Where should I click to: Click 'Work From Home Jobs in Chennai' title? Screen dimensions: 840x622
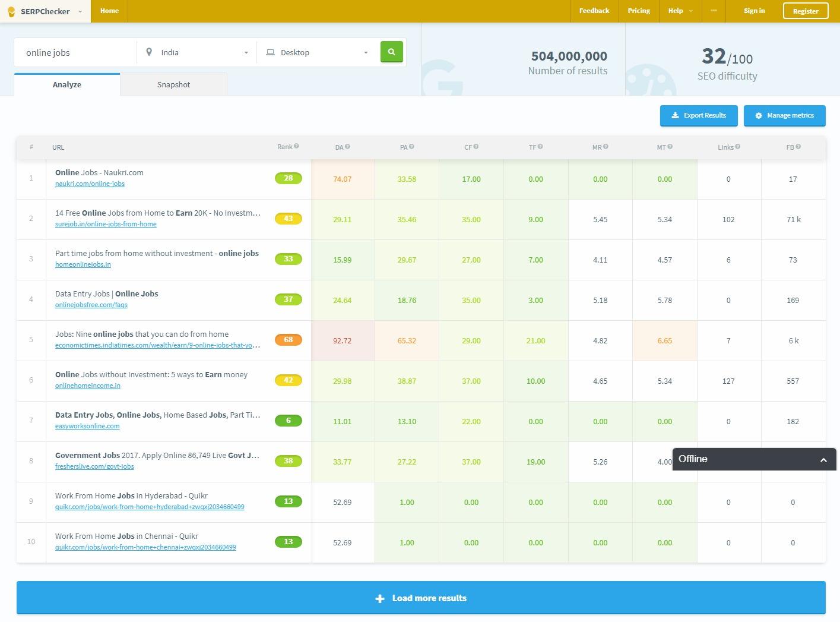click(x=126, y=536)
